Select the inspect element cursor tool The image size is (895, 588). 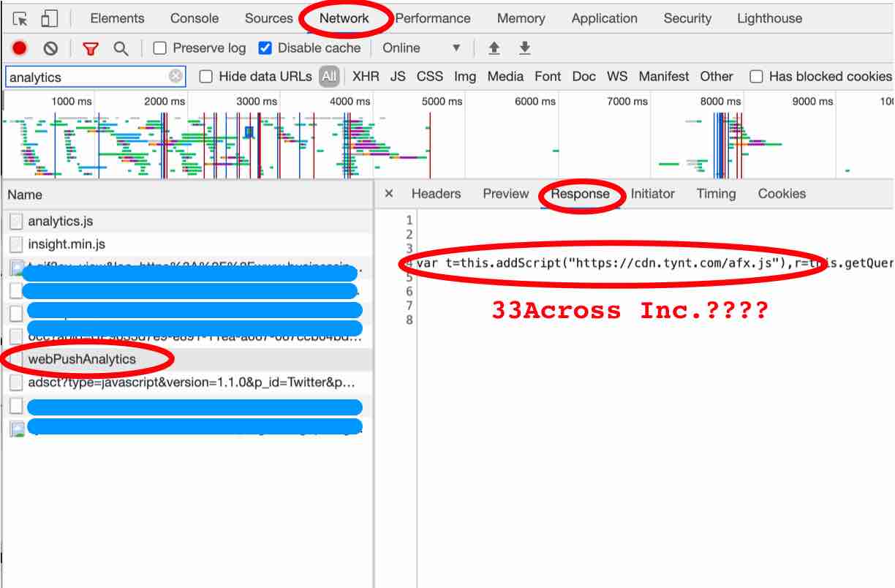click(x=20, y=19)
